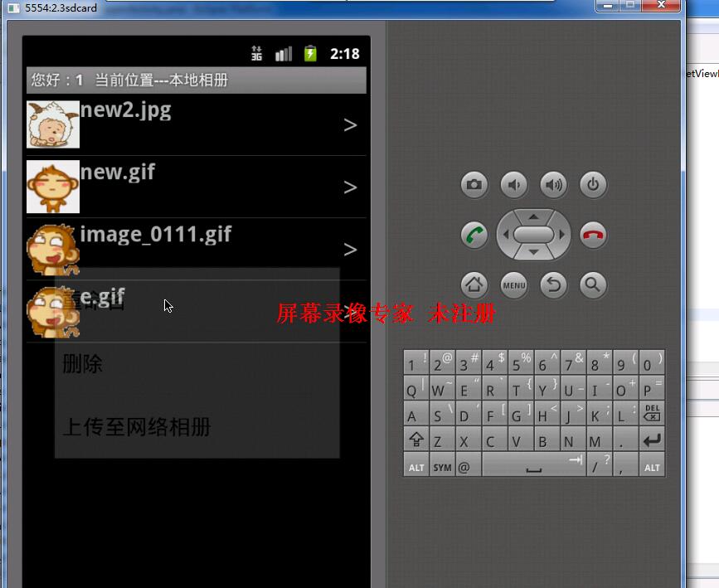Click the @ key on keyboard
The image size is (719, 588).
[469, 464]
